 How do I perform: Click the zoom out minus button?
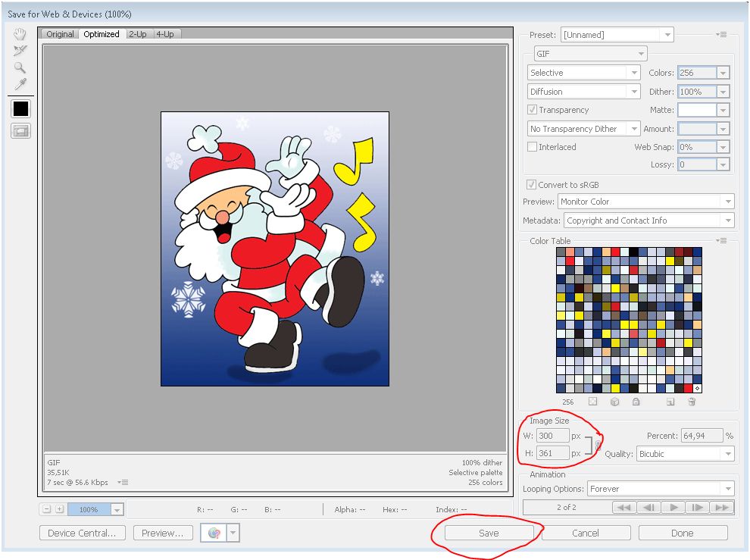[46, 509]
